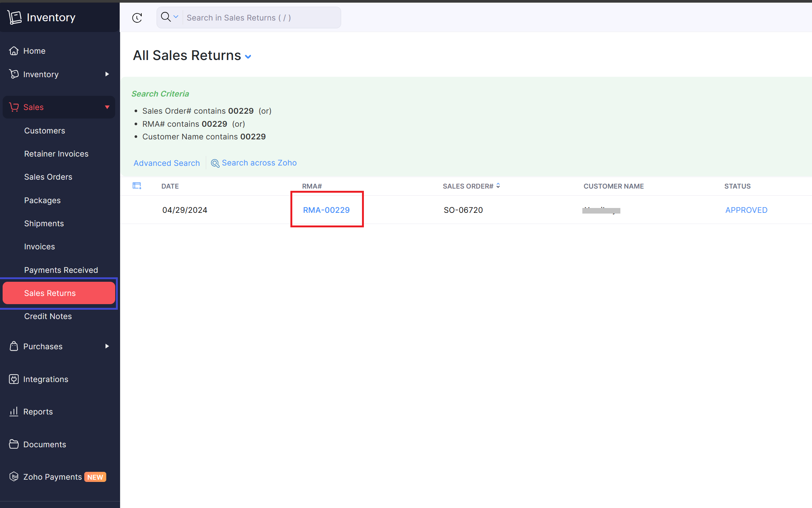Expand the Purchases section arrow
The height and width of the screenshot is (508, 812).
(107, 346)
